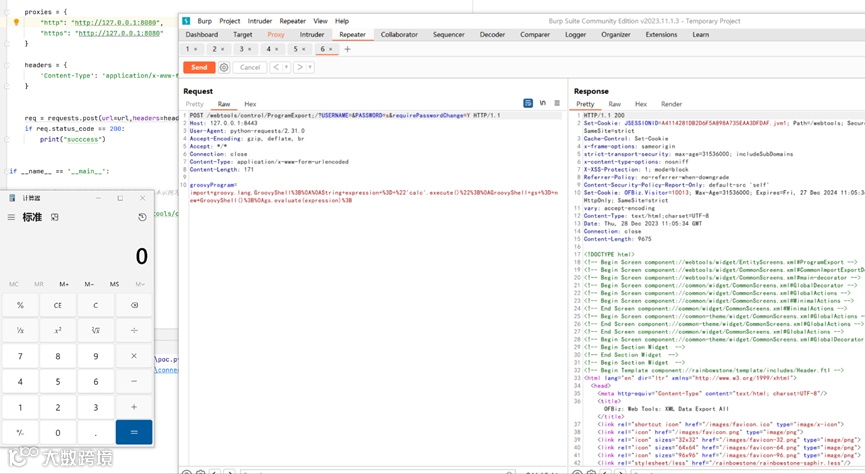This screenshot has width=865, height=474.
Task: Click Calculator multiply key
Action: (134, 356)
